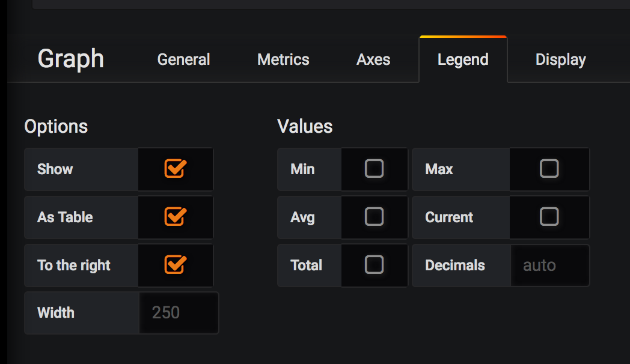Enable the Avg checkbox
The image size is (630, 364).
coord(374,217)
